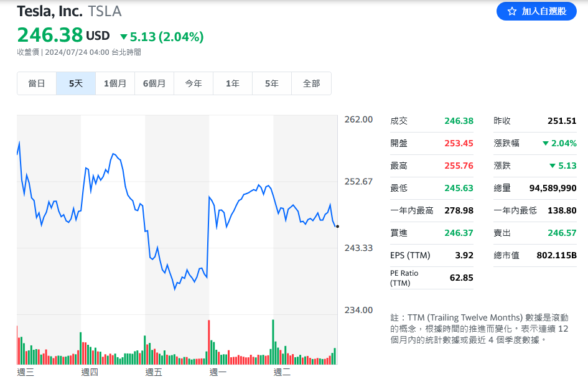Click the tall red volume bar at 週一
The image size is (588, 384).
click(x=208, y=342)
